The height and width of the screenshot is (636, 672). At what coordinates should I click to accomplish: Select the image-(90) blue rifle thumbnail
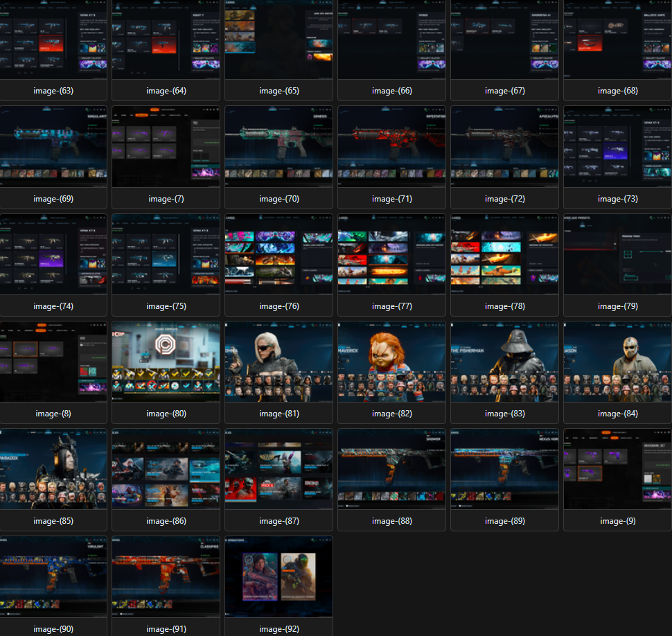pyautogui.click(x=53, y=577)
